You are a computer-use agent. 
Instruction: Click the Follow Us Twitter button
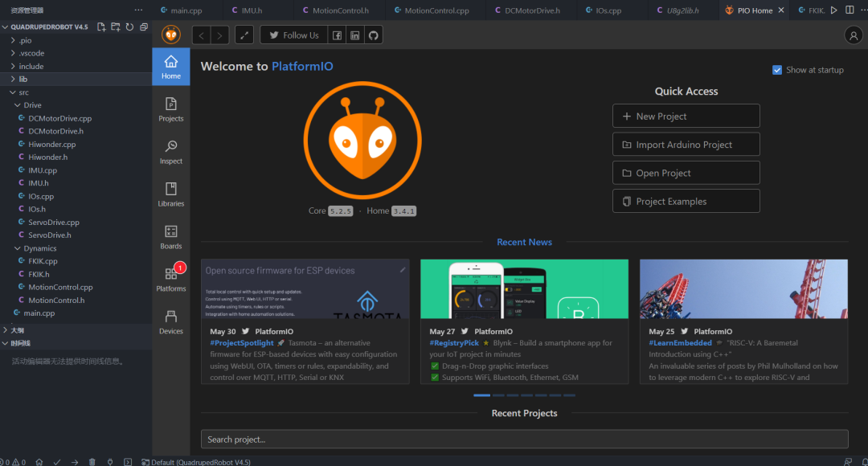[x=294, y=35]
